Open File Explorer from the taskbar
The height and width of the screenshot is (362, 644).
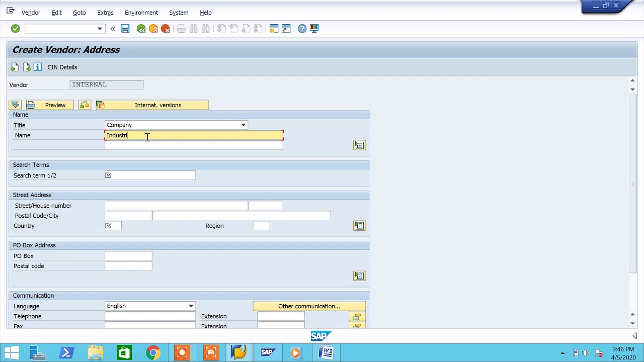96,353
